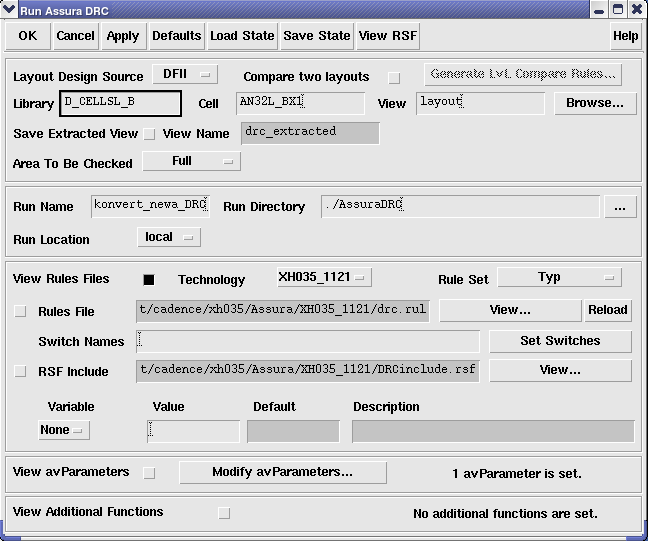This screenshot has width=648, height=541.
Task: Toggle View Additional Functions checkbox
Action: [x=224, y=513]
